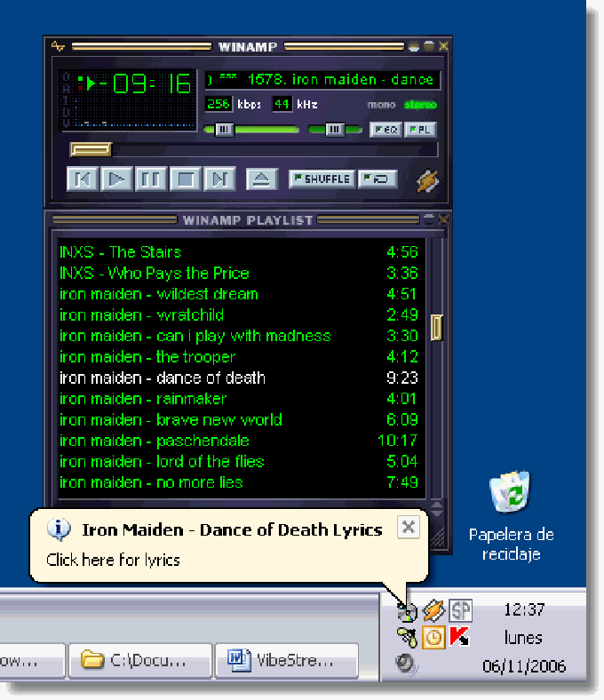Select 'iron maiden - dance of death'
Screen dimensions: 604x700
click(x=239, y=378)
